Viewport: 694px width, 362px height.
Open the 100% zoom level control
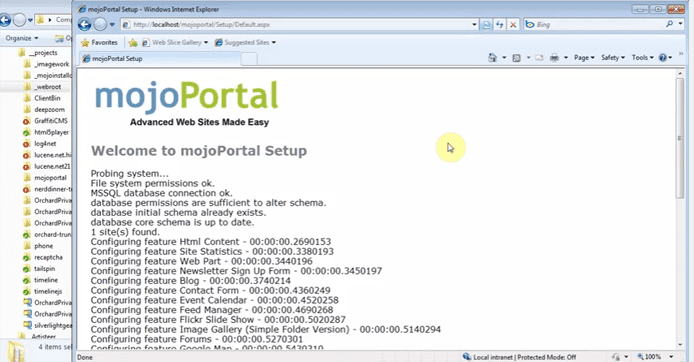(x=656, y=357)
